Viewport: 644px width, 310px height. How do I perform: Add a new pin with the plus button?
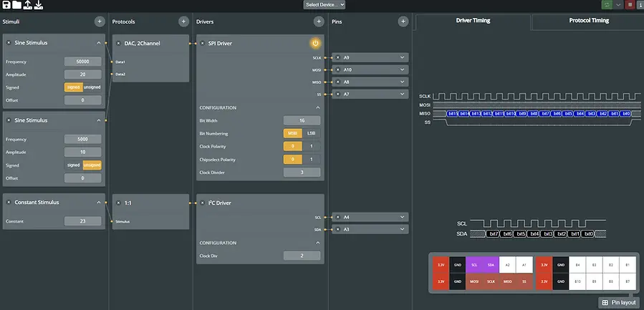tap(403, 21)
